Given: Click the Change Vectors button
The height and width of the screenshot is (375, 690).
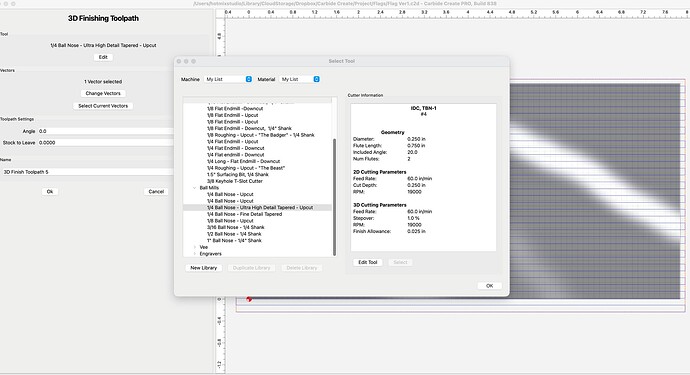Looking at the screenshot, I should point(103,93).
